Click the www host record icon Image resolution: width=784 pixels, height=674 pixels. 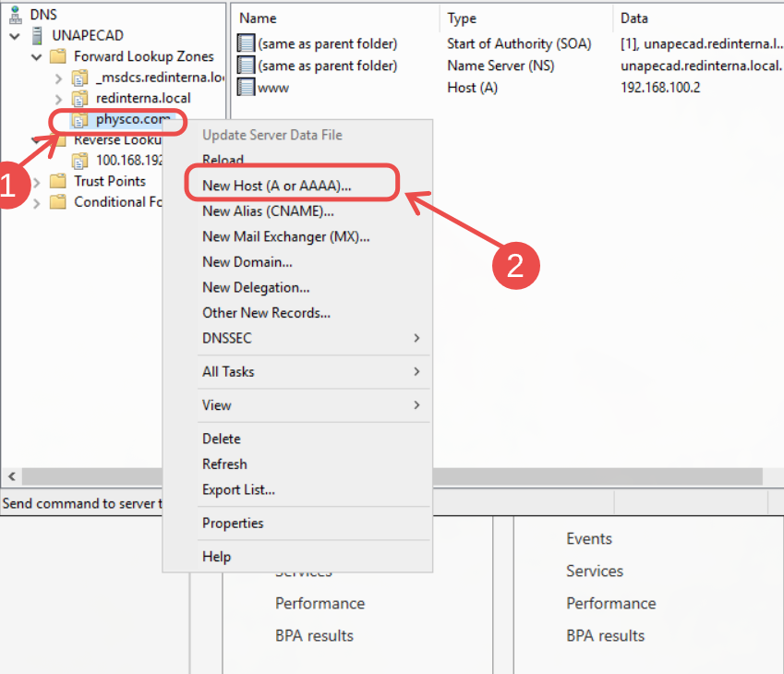[246, 88]
